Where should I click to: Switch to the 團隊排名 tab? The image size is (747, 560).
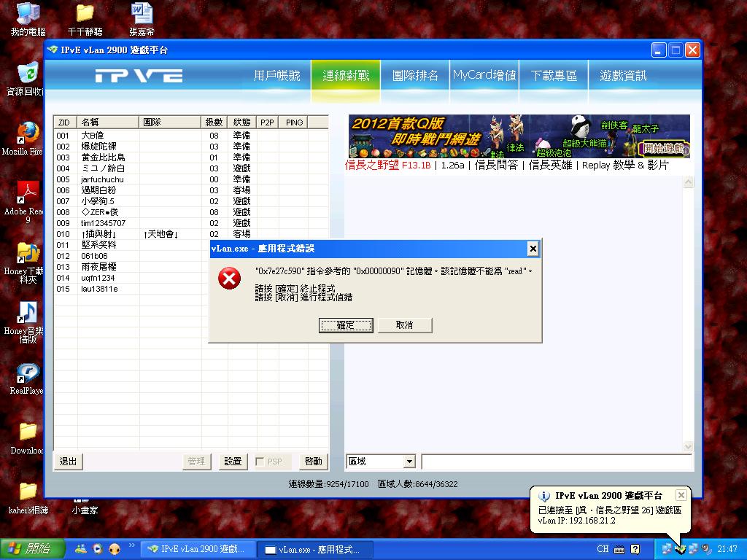pyautogui.click(x=415, y=76)
